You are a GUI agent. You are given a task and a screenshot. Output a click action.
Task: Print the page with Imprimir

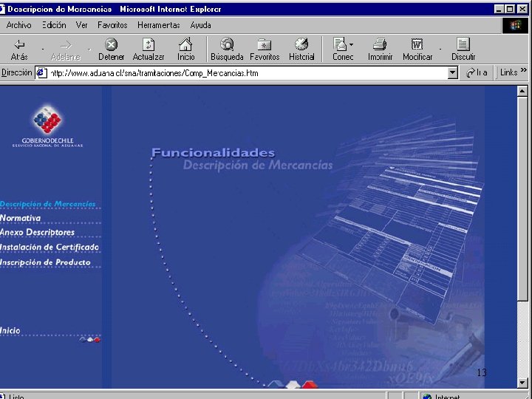(x=380, y=50)
